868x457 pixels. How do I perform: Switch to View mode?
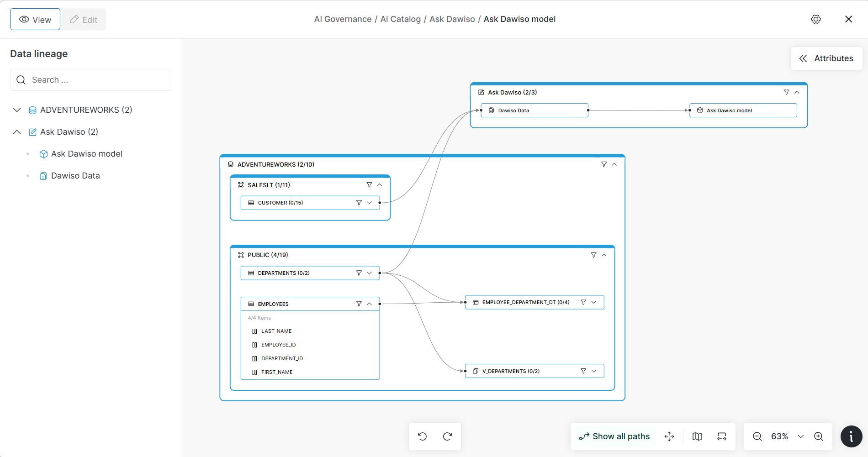coord(35,19)
